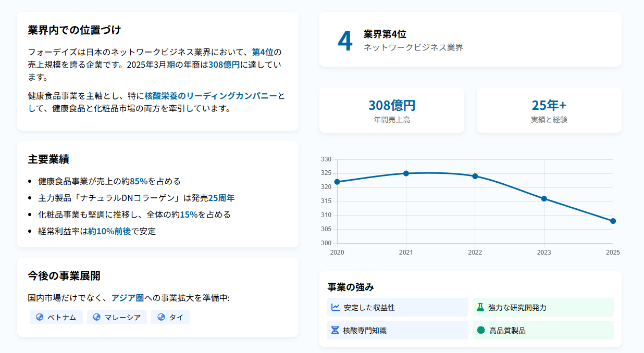
Task: Click the globe icon beside タイ
Action: [161, 317]
